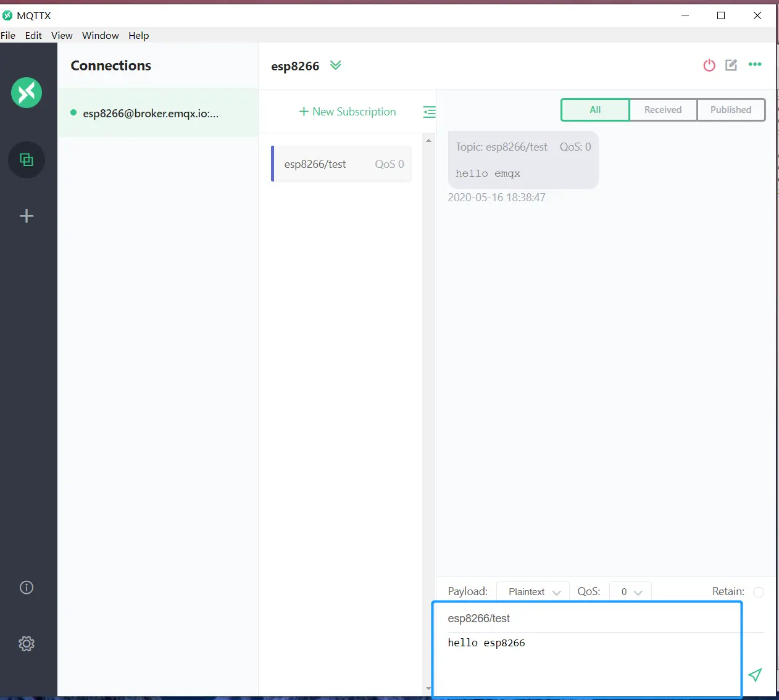Open the Settings gear icon

click(x=27, y=644)
